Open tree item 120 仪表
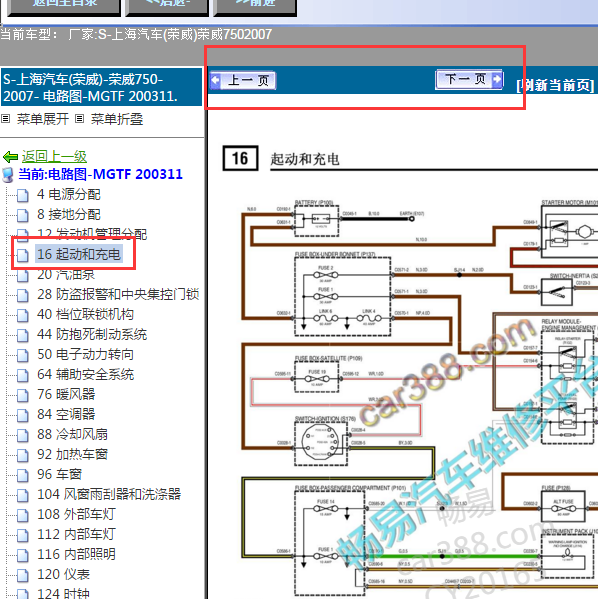The image size is (598, 599). click(63, 574)
